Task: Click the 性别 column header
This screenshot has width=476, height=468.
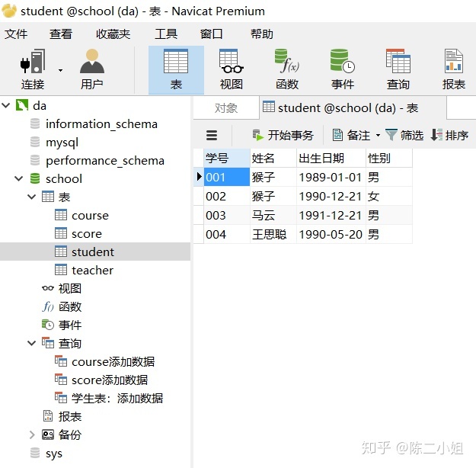Action: click(389, 158)
